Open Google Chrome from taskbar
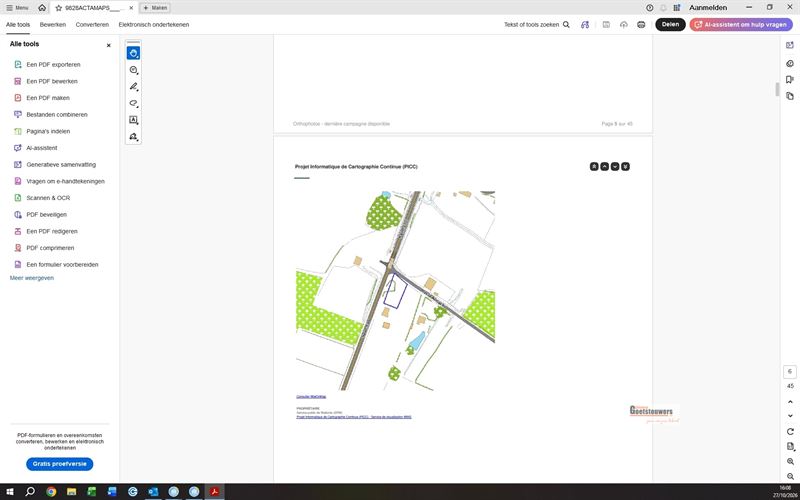Viewport: 800px width, 500px height. point(51,492)
